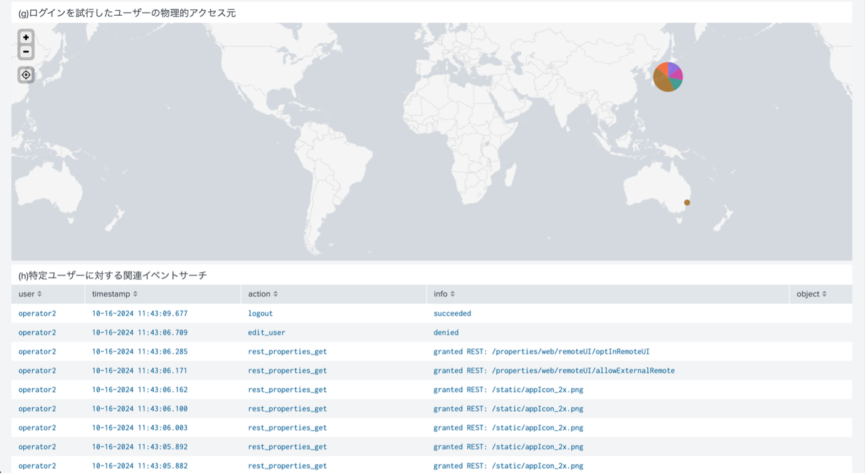Screen dimensions: 868x475
Task: Click rest_properties_get in the 11:43:06.171 row
Action: 287,370
